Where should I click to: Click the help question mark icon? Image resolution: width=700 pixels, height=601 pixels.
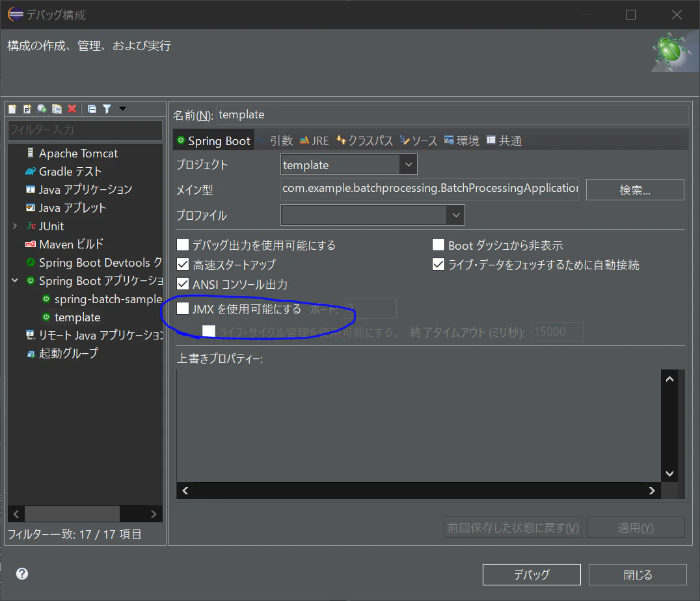[x=22, y=574]
